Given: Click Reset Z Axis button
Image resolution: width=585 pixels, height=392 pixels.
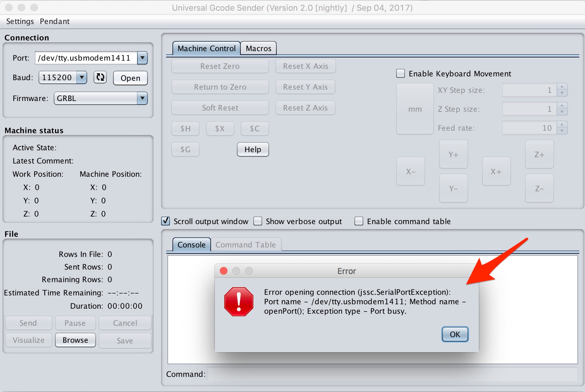Looking at the screenshot, I should (x=305, y=108).
